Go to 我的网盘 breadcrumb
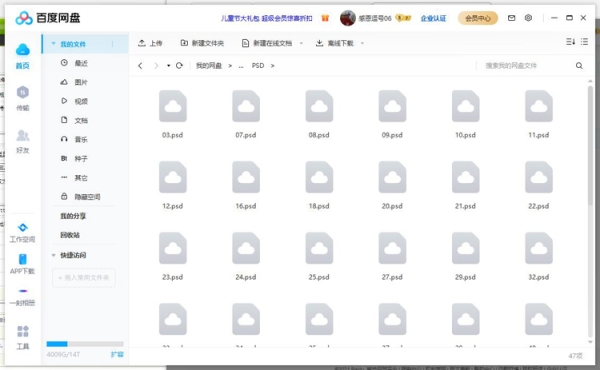The height and width of the screenshot is (370, 600). [x=209, y=66]
